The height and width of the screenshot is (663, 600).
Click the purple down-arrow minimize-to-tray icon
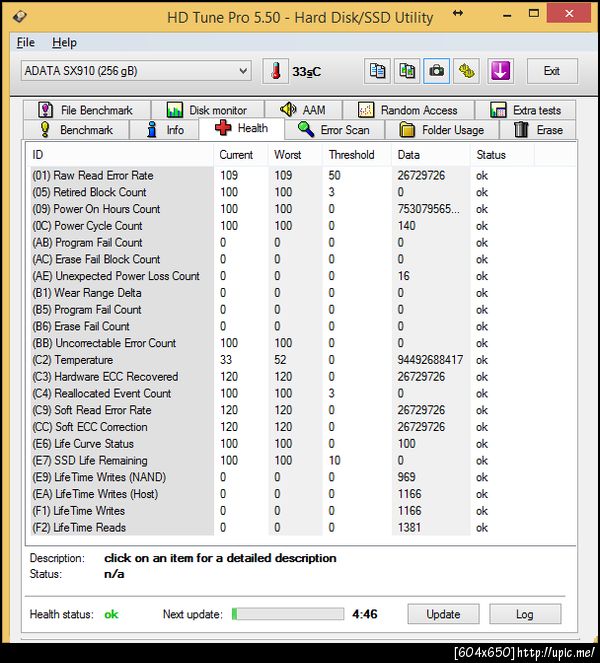click(x=500, y=71)
